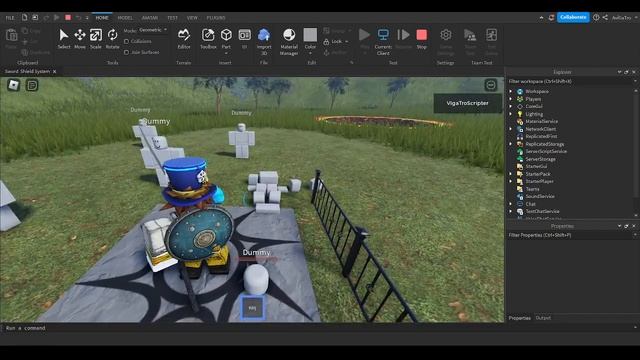This screenshot has width=640, height=360.
Task: Open the FILE menu
Action: coord(10,18)
